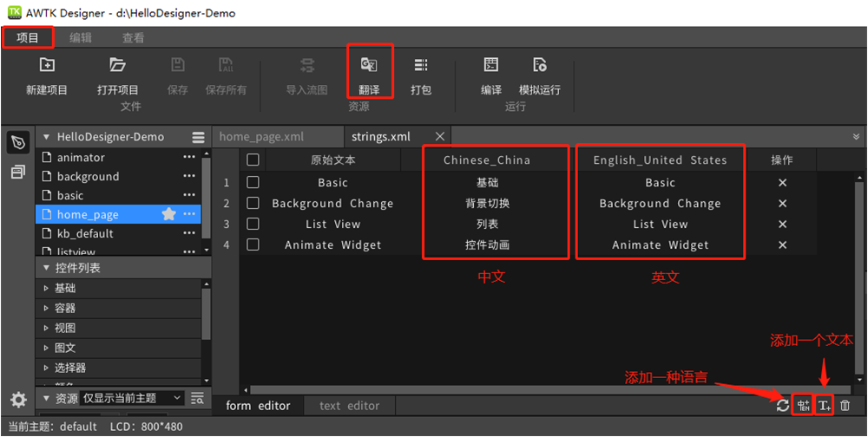The image size is (868, 437).
Task: Click the add-text (T+) icon
Action: pyautogui.click(x=825, y=406)
